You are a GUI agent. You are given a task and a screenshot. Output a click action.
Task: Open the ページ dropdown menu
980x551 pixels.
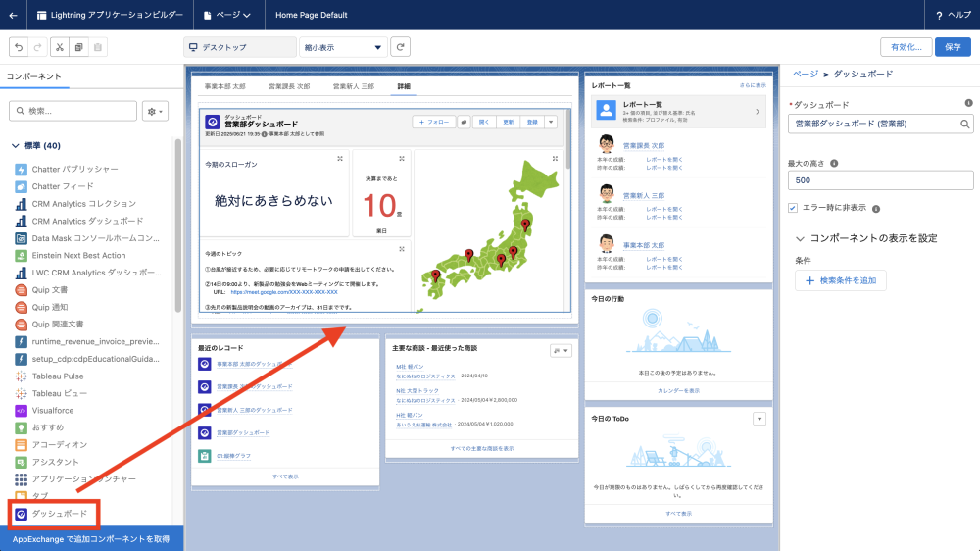pos(227,15)
